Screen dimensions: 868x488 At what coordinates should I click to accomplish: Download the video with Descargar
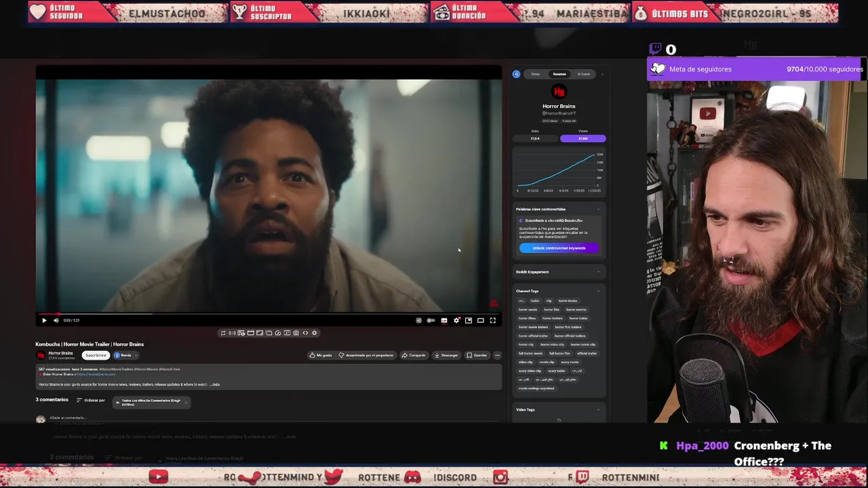pyautogui.click(x=446, y=355)
